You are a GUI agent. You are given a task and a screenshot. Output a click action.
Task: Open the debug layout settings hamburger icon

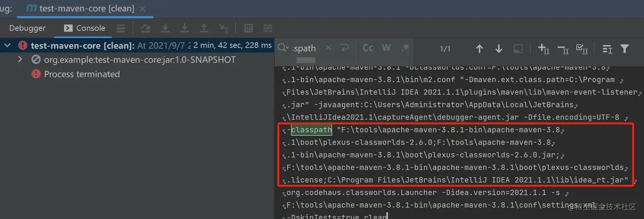(x=121, y=28)
